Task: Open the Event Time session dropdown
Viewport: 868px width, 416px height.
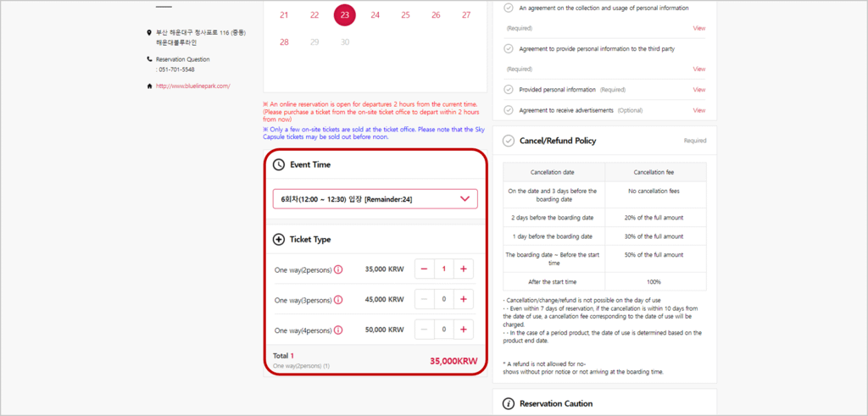Action: click(x=376, y=198)
